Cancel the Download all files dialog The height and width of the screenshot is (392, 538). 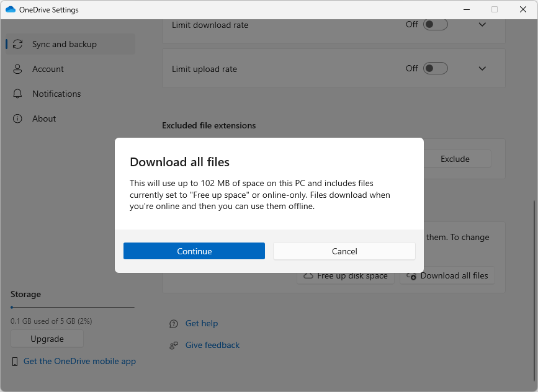[344, 251]
